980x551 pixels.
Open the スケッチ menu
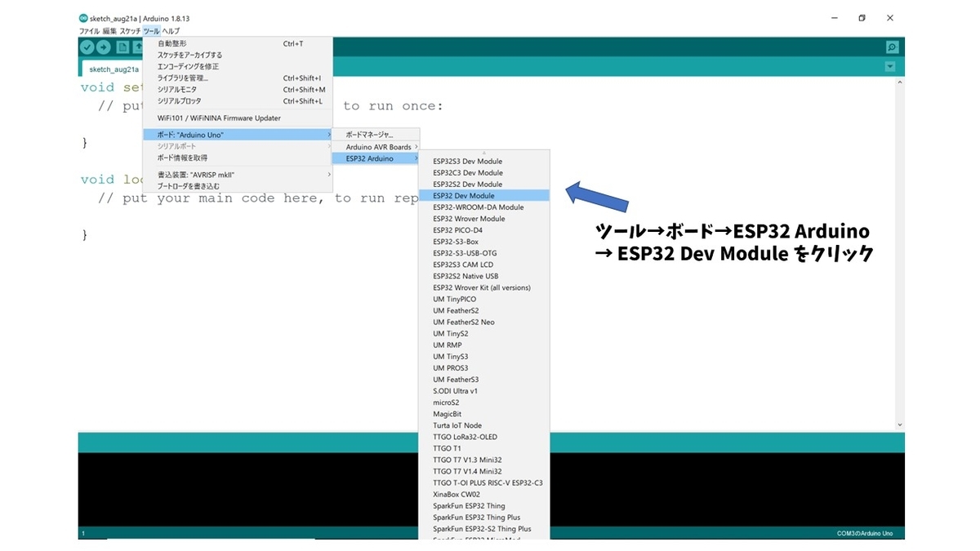click(x=131, y=31)
